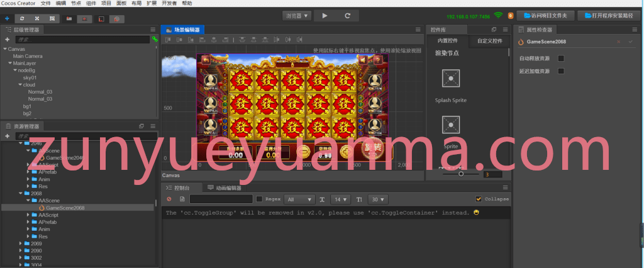The image size is (644, 268).
Task: Open the scene editor panel menu
Action: pyautogui.click(x=418, y=30)
